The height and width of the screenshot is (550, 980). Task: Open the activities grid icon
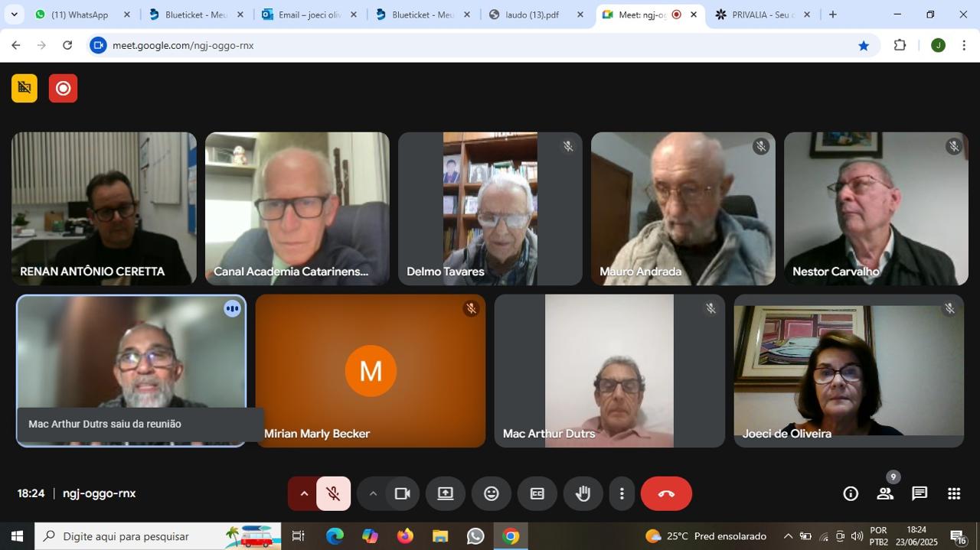tap(954, 493)
